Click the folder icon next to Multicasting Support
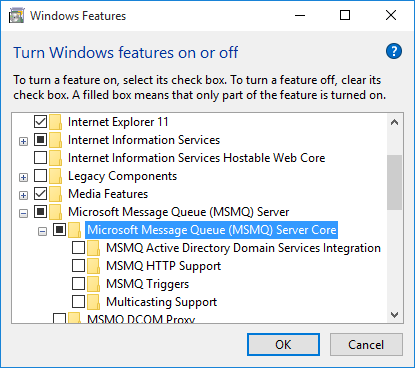 click(x=94, y=302)
